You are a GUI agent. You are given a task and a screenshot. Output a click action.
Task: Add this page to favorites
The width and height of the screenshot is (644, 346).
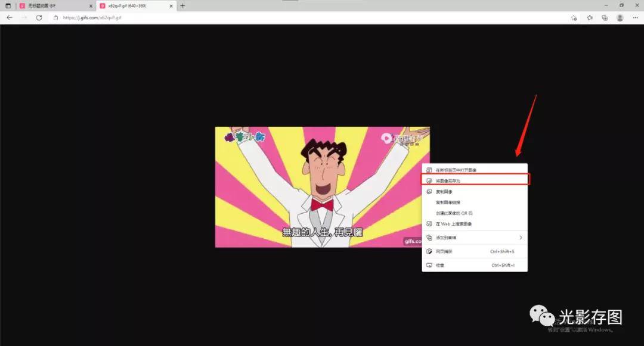click(x=574, y=18)
